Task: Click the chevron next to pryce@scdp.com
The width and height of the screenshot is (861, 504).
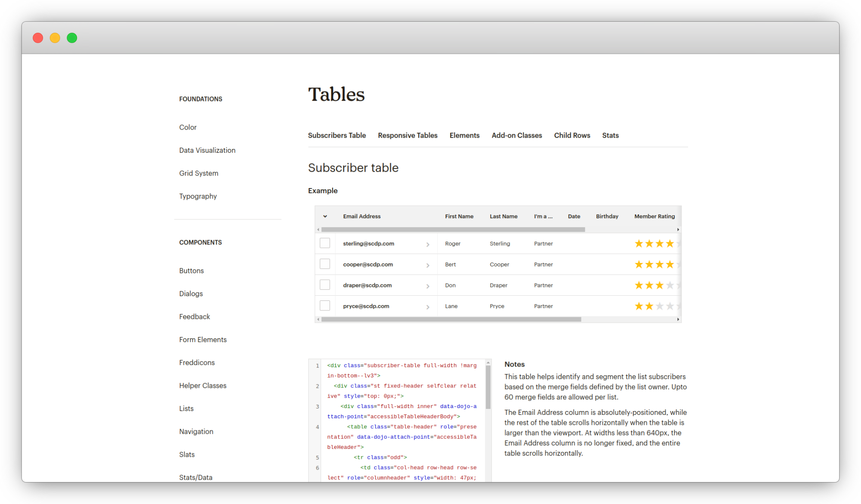Action: (428, 306)
